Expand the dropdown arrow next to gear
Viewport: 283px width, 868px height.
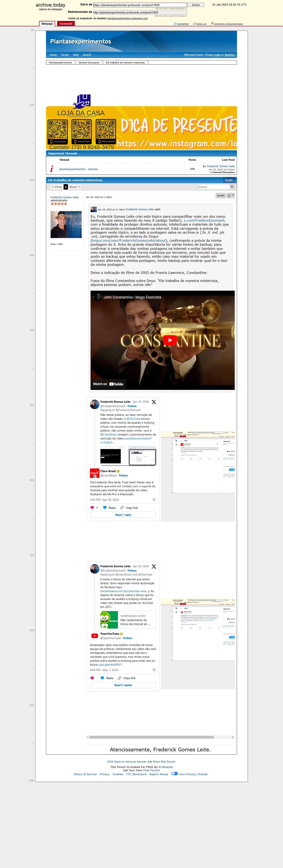233,195
